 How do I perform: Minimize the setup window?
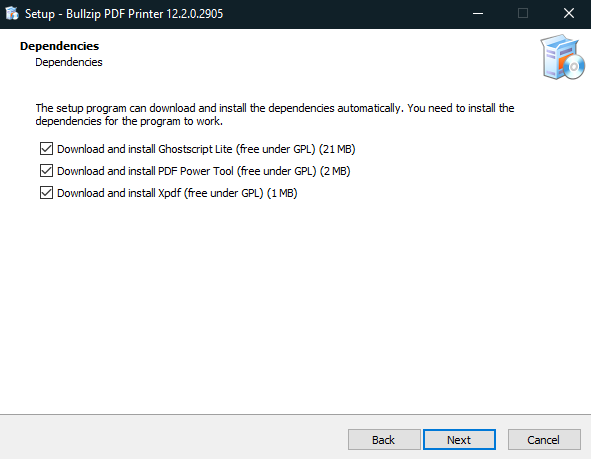point(478,14)
